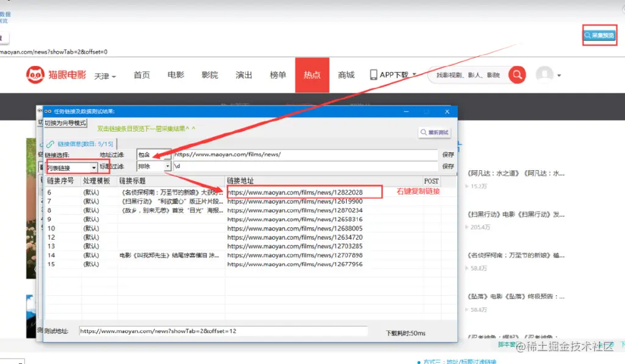The height and width of the screenshot is (364, 625).
Task: Click the 重新测试 retest button
Action: pyautogui.click(x=435, y=132)
